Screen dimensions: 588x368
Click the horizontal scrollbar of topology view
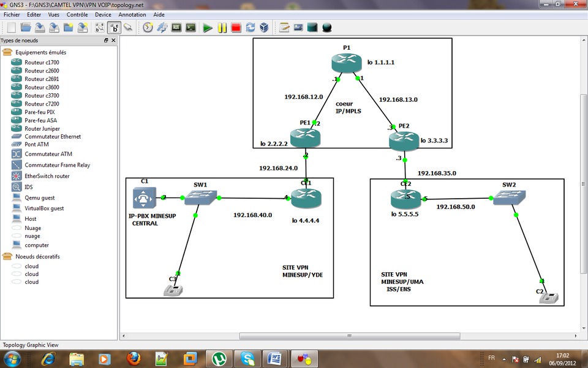[350, 335]
